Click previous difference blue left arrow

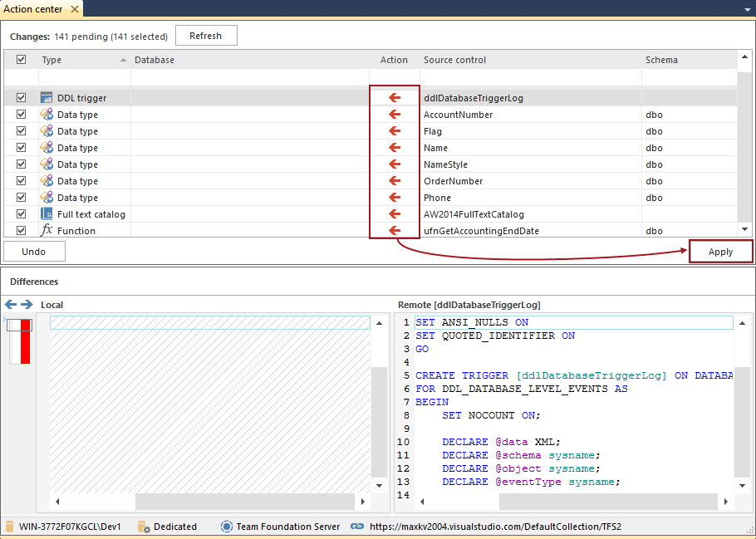tap(12, 305)
